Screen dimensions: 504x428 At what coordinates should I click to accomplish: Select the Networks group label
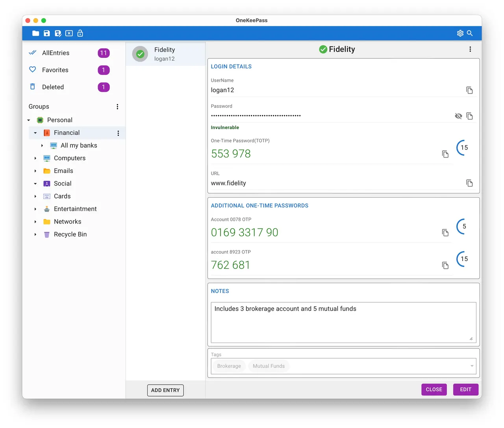point(67,222)
